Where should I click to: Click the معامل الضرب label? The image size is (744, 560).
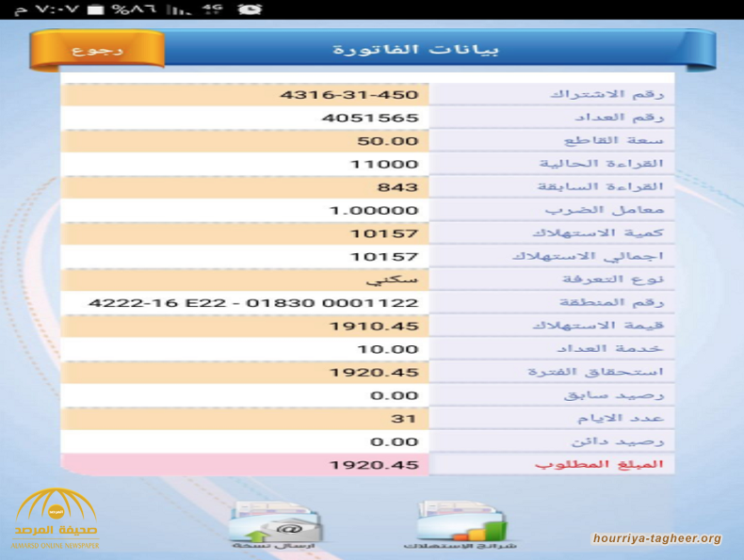pyautogui.click(x=604, y=210)
